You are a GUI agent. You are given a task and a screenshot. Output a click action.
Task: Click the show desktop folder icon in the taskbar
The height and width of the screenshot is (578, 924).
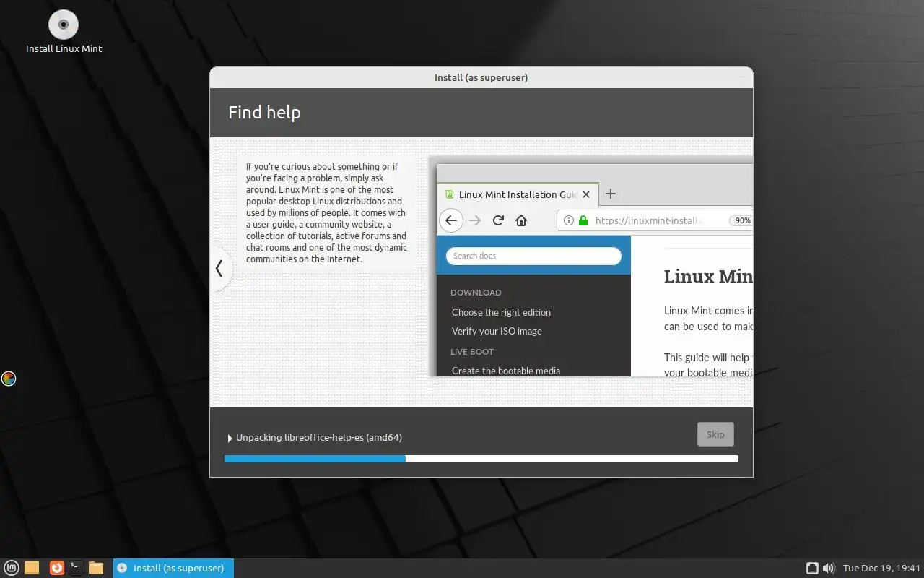click(32, 568)
